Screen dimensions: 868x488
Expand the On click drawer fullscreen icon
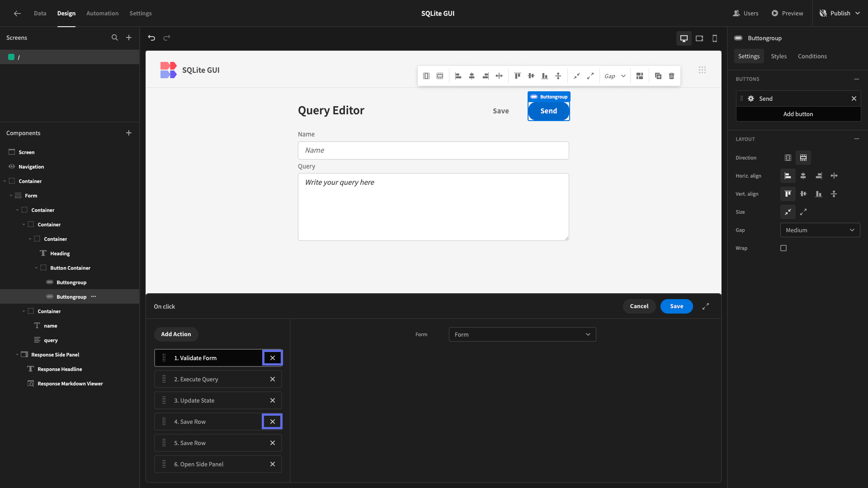click(x=706, y=306)
